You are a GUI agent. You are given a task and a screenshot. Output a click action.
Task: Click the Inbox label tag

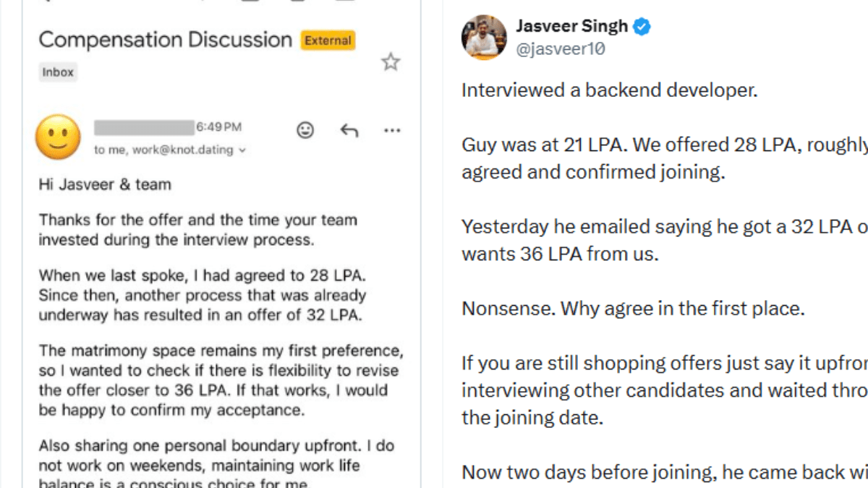click(x=58, y=72)
